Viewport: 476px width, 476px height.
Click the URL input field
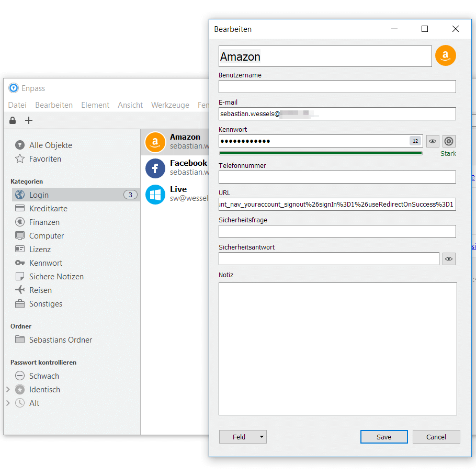click(337, 205)
